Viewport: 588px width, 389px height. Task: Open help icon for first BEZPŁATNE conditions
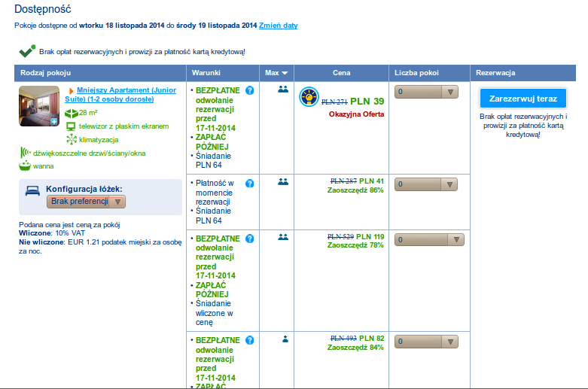[x=250, y=90]
